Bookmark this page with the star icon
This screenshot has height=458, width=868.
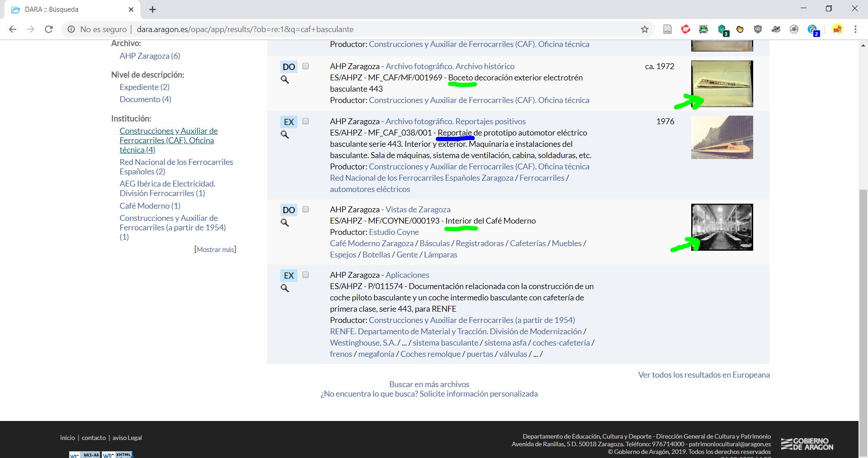(645, 29)
